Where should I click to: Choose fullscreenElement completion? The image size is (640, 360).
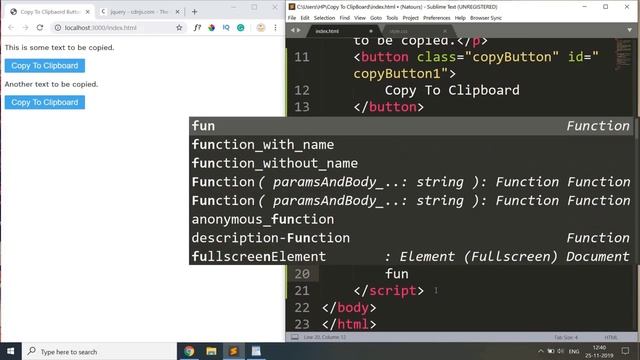click(411, 257)
